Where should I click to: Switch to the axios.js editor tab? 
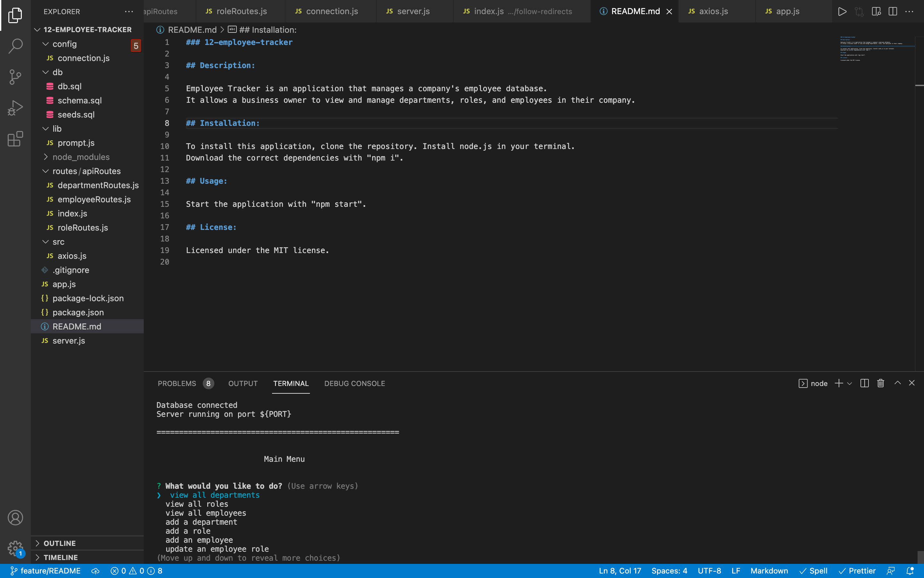pos(717,12)
